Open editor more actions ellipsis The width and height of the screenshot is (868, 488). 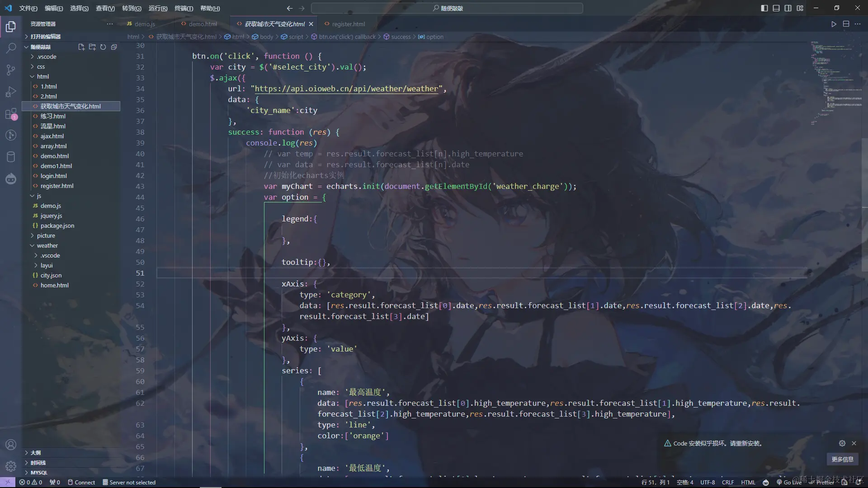858,24
